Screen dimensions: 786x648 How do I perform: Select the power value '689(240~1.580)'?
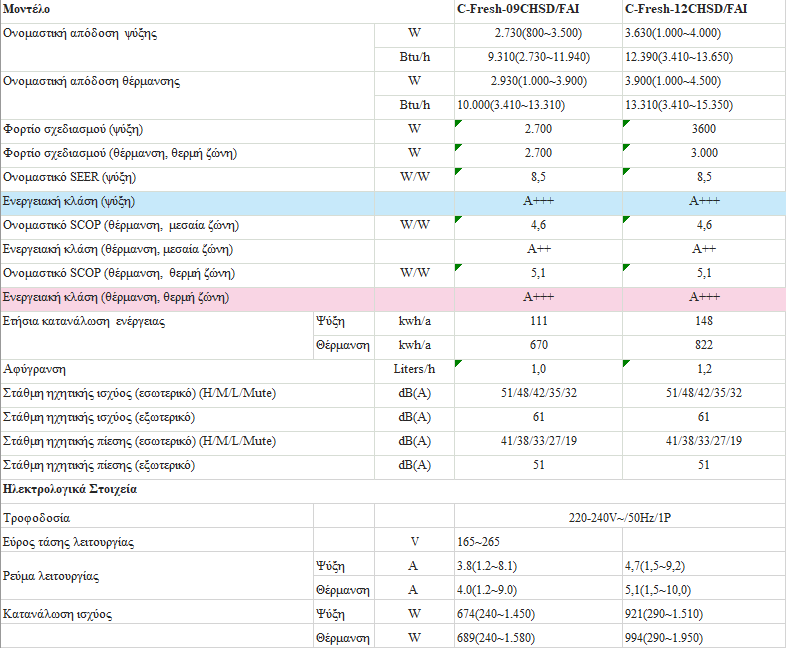tap(496, 638)
